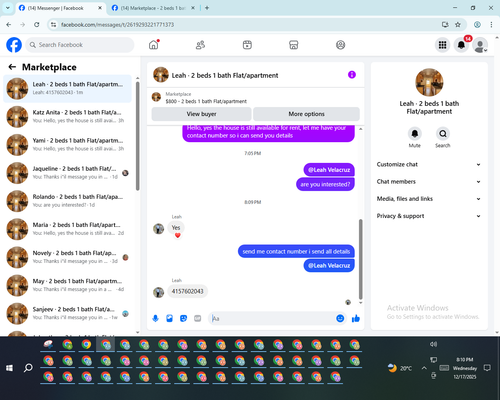Open Rolando conversation
This screenshot has height=400, width=500.
[x=67, y=201]
